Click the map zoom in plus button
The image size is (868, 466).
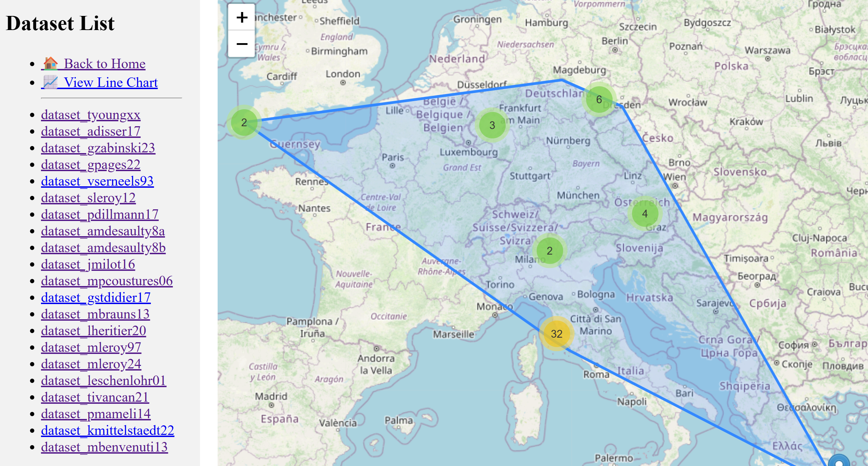tap(242, 17)
